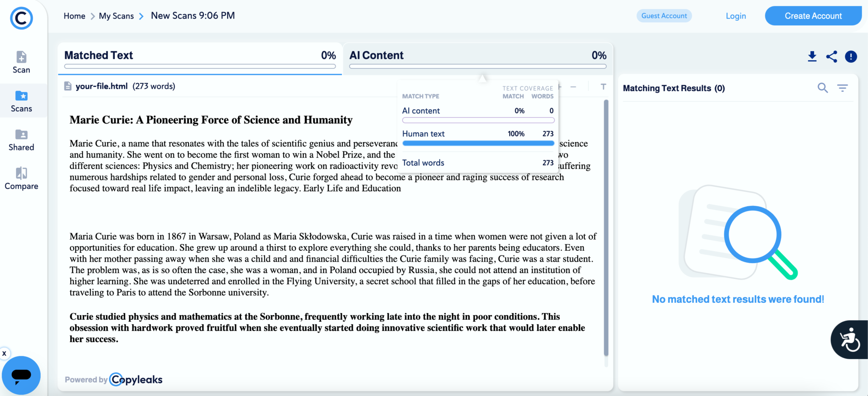
Task: Click the Copyleaks logo in the sidebar
Action: [21, 18]
